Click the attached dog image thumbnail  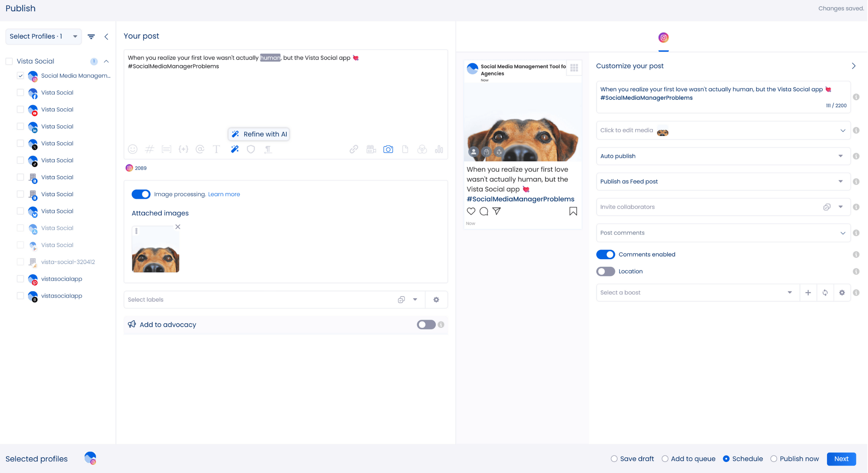coord(155,252)
